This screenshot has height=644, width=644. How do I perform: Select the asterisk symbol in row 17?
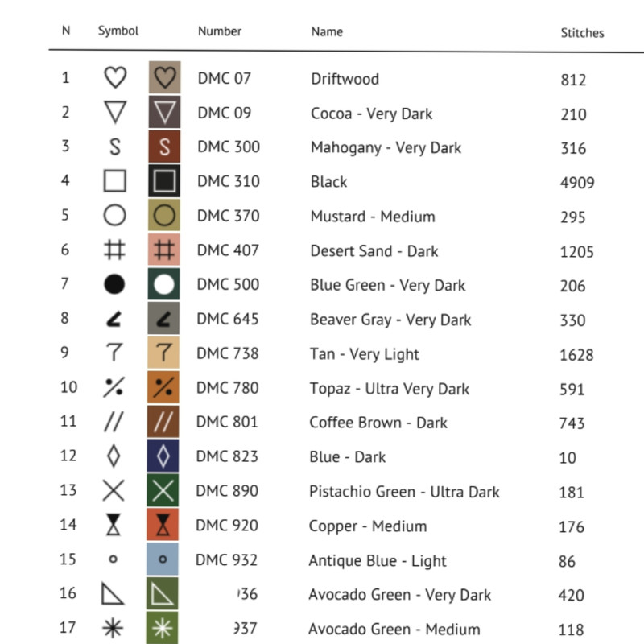(x=114, y=628)
